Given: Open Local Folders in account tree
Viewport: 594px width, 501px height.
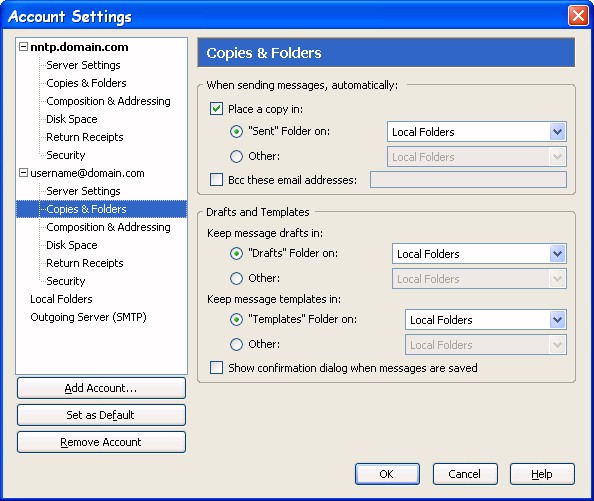Looking at the screenshot, I should 61,299.
